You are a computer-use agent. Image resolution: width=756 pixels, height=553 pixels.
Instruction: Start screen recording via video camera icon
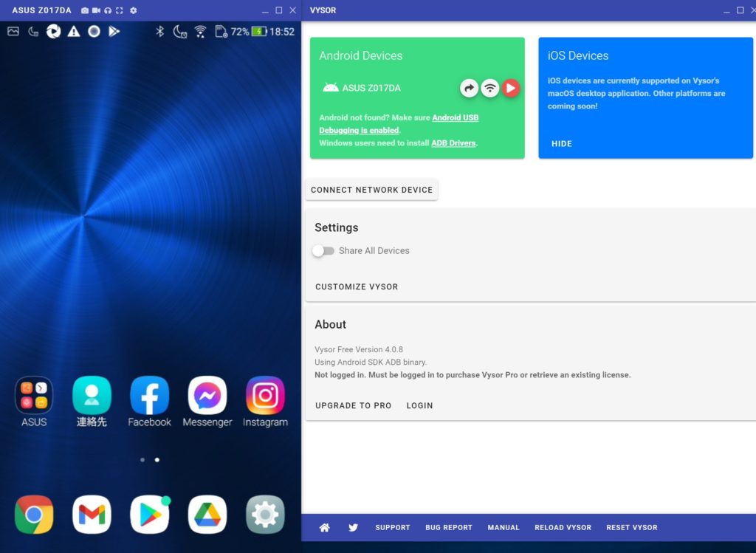tap(97, 10)
